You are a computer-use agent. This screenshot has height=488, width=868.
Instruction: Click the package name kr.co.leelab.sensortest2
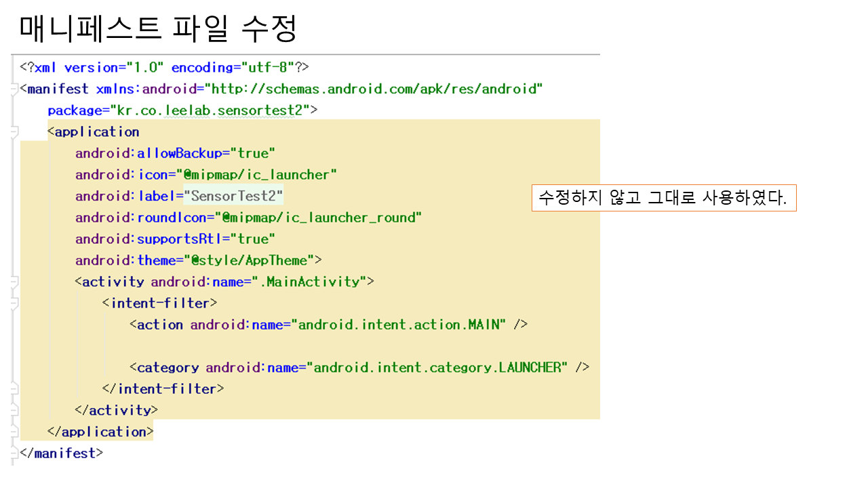213,110
